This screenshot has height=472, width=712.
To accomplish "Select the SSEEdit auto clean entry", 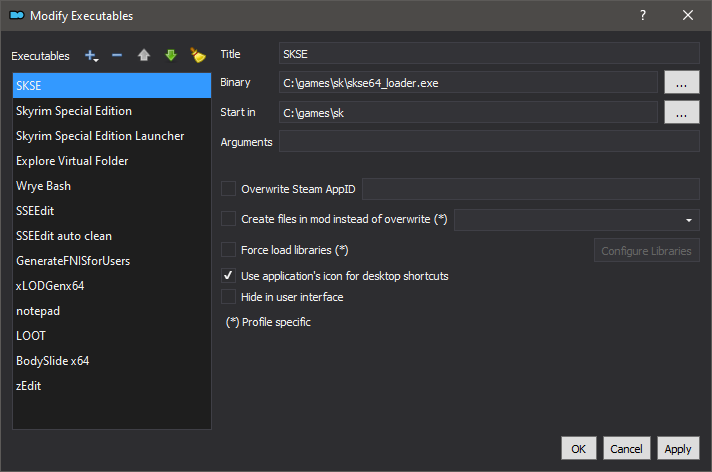I will (x=112, y=236).
